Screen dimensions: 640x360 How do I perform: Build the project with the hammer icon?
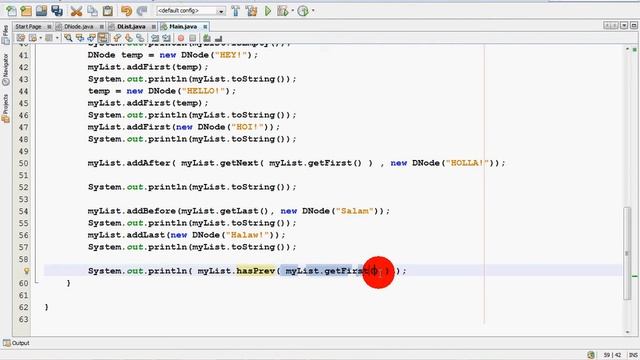236,11
